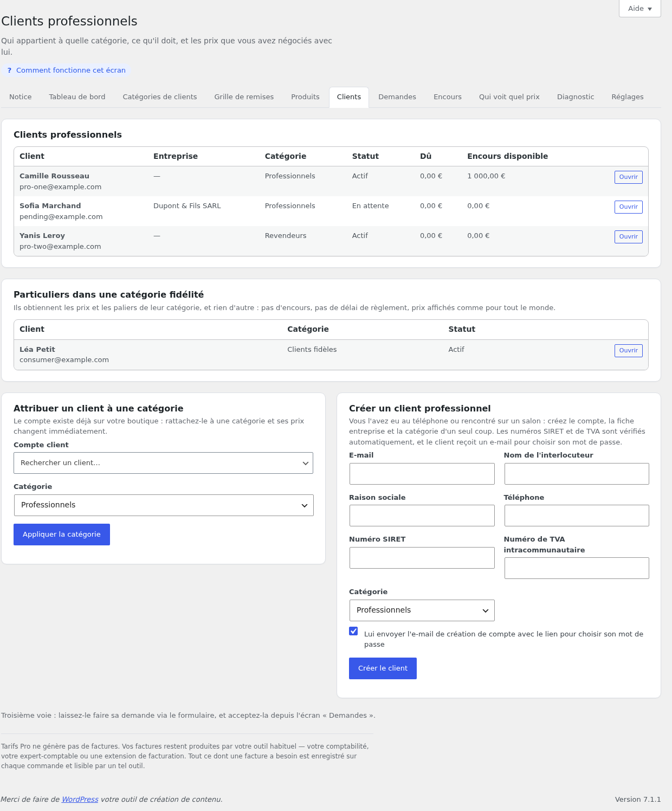The height and width of the screenshot is (811, 672).
Task: Follow the WordPress link in the footer
Action: [80, 800]
